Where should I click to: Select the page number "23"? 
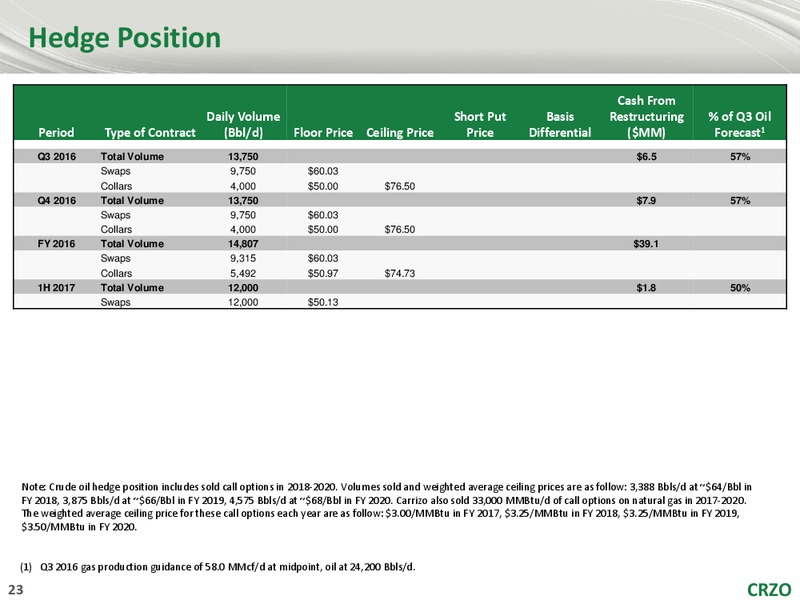(16, 590)
